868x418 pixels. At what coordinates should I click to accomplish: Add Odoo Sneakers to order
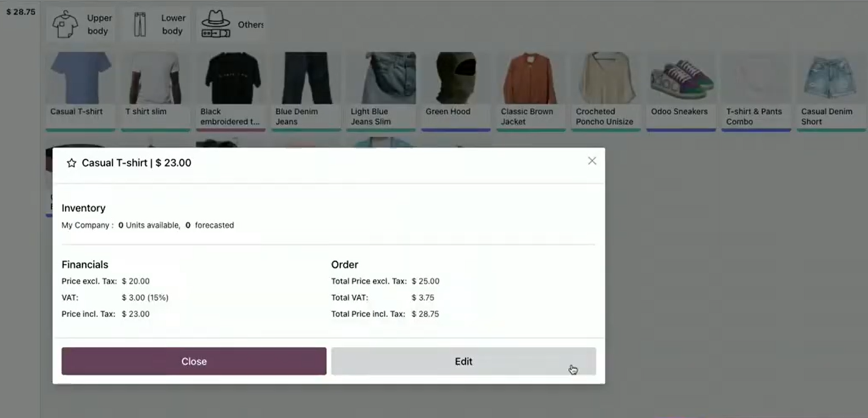(x=682, y=92)
